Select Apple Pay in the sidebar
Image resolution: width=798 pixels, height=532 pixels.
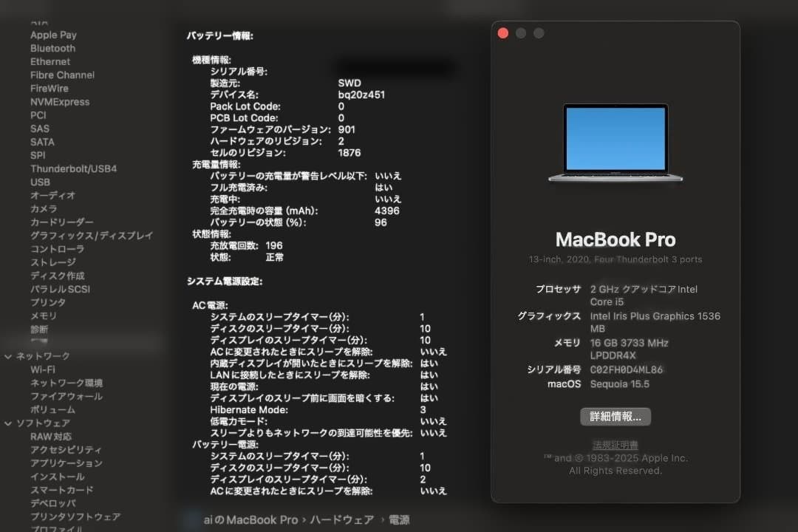pos(52,35)
